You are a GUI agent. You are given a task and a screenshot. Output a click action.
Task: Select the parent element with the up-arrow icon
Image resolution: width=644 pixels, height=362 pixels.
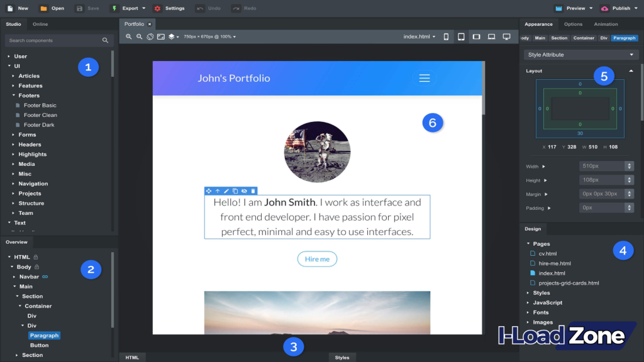[218, 190]
